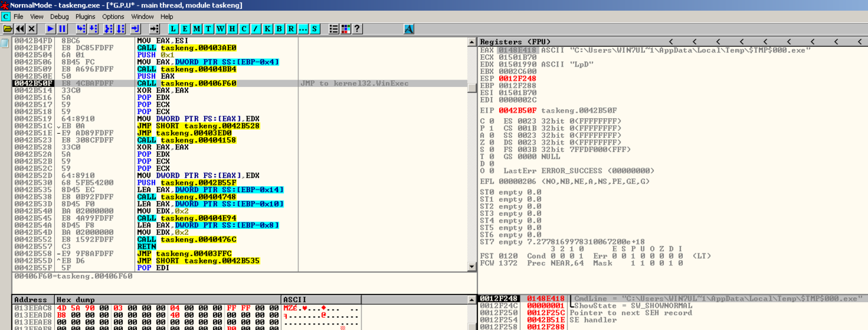
Task: Open the Call stack (K) window
Action: pos(267,29)
